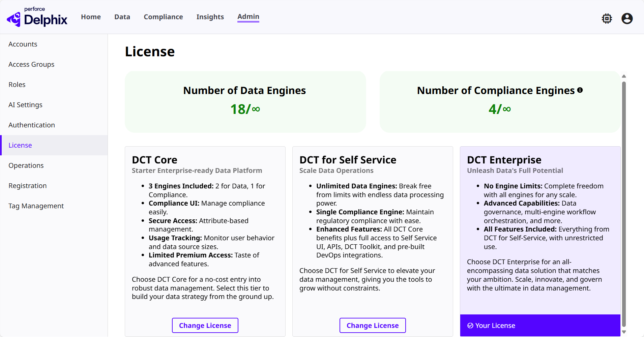
Task: Open the Compliance tab
Action: click(x=163, y=17)
